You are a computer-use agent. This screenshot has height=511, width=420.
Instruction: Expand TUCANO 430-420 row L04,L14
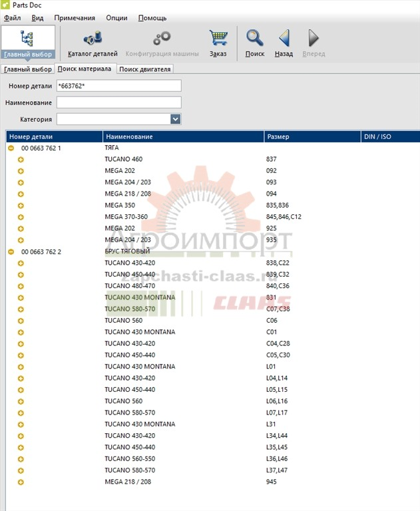point(21,379)
